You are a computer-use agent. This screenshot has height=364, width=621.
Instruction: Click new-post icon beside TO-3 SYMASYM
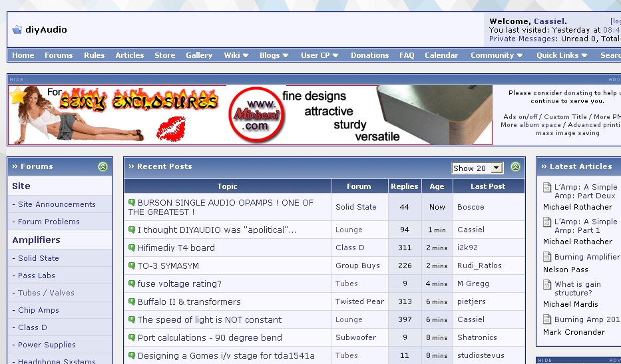(x=132, y=266)
